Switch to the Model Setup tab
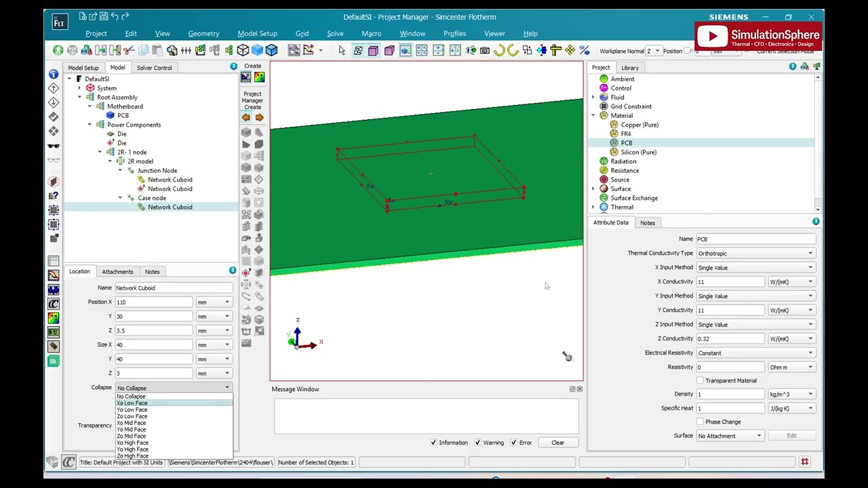This screenshot has width=868, height=488. (83, 68)
